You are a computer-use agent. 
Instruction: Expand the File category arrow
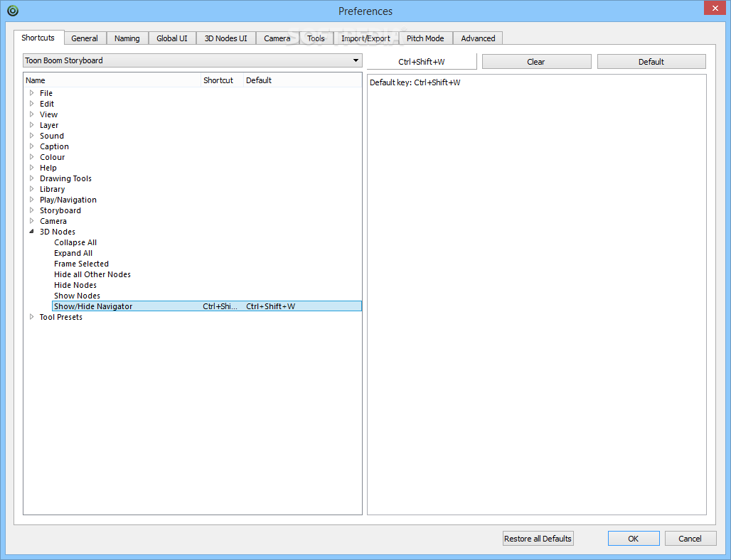click(x=32, y=93)
